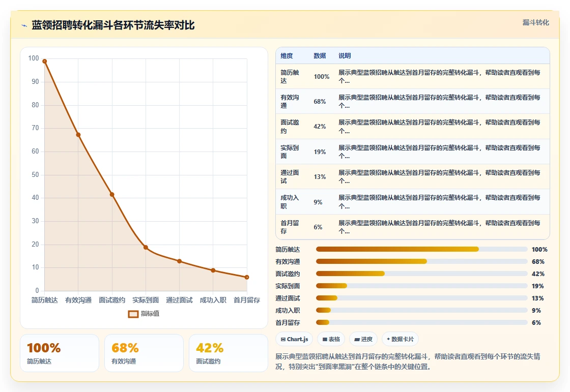Open the 68% 有效沟通 stat card
This screenshot has width=570, height=392.
pyautogui.click(x=144, y=353)
